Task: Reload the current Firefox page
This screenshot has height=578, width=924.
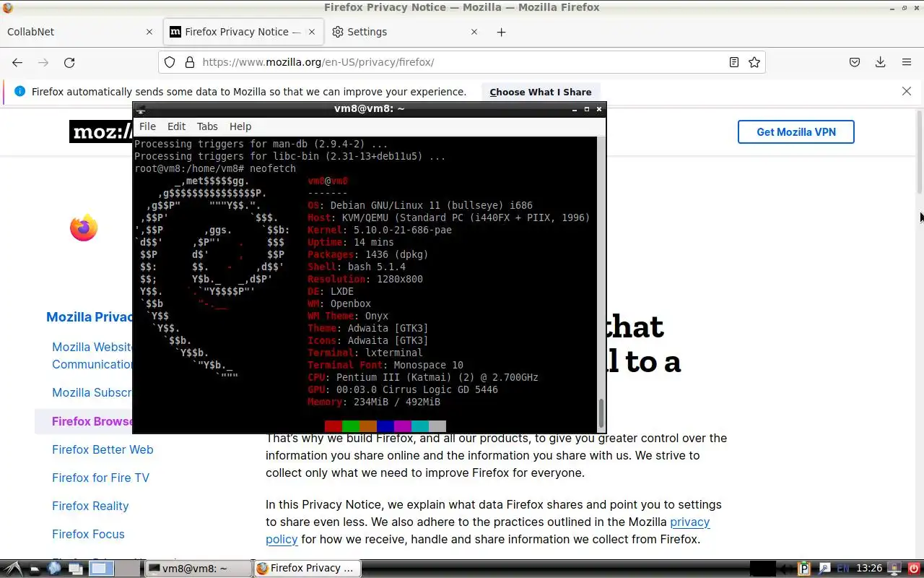Action: point(69,62)
